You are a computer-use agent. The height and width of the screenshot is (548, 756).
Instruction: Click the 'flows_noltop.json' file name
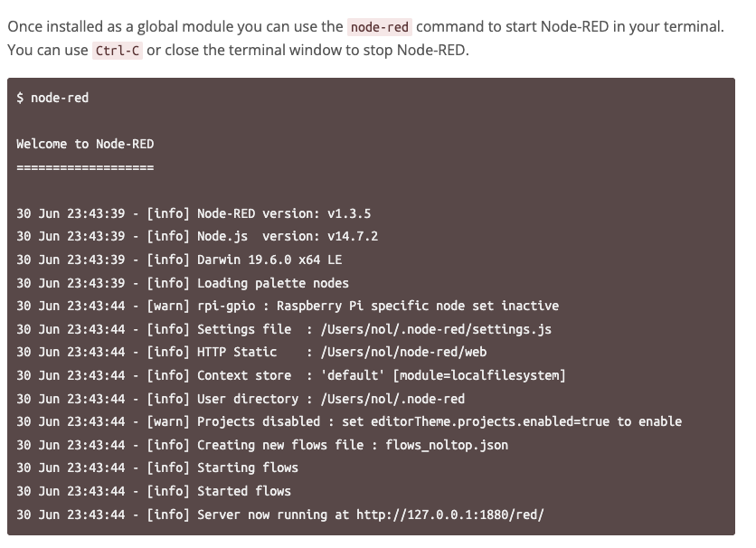[447, 445]
